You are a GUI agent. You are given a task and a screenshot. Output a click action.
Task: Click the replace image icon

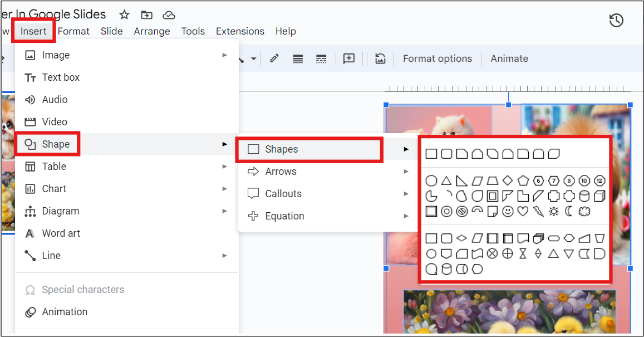point(380,58)
